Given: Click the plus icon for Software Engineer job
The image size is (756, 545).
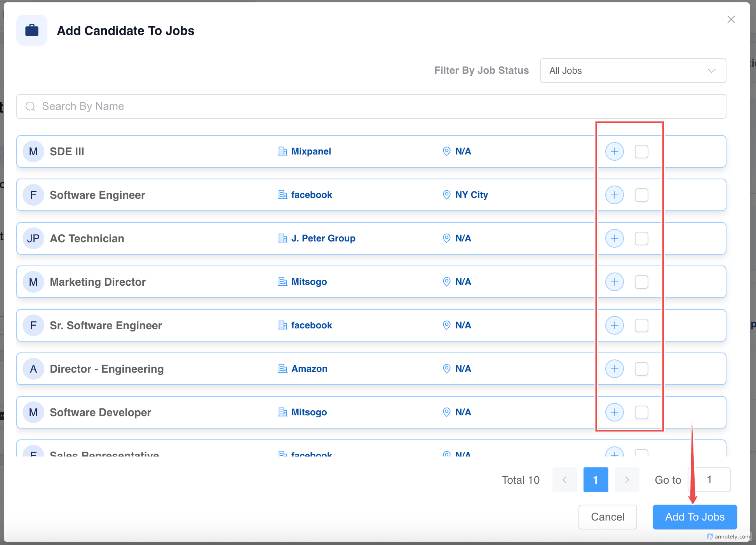Looking at the screenshot, I should (x=615, y=195).
